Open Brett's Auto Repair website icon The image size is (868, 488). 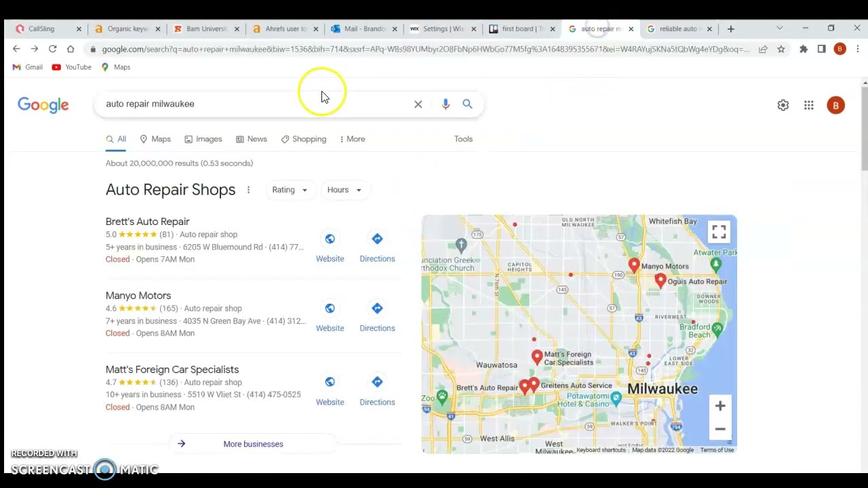tap(330, 239)
